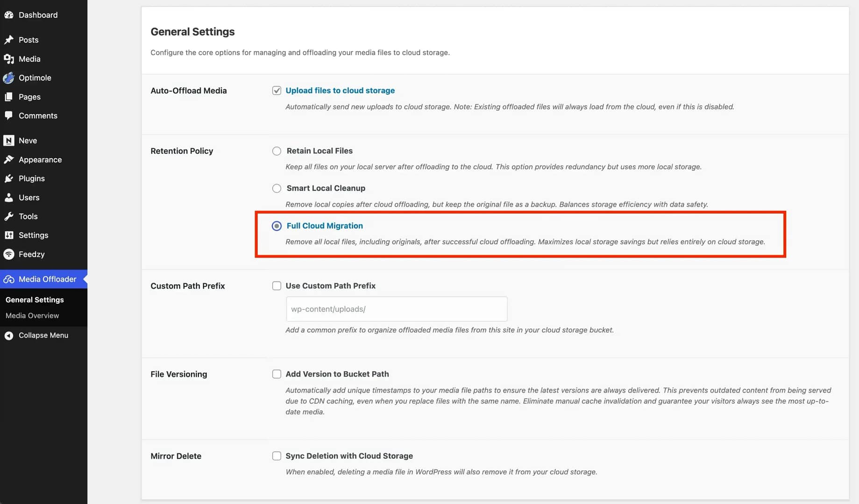Click the Media Offloader cloud icon
This screenshot has width=859, height=504.
(x=9, y=279)
